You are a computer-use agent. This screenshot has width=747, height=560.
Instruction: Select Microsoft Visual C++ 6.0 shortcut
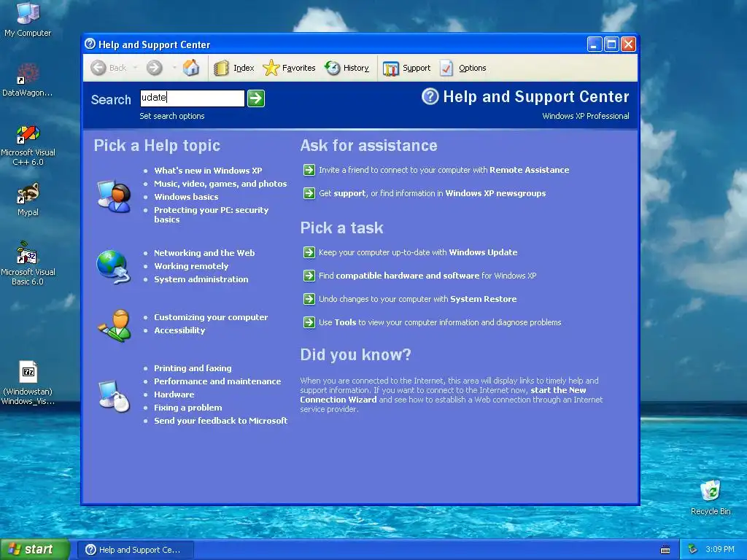click(28, 145)
